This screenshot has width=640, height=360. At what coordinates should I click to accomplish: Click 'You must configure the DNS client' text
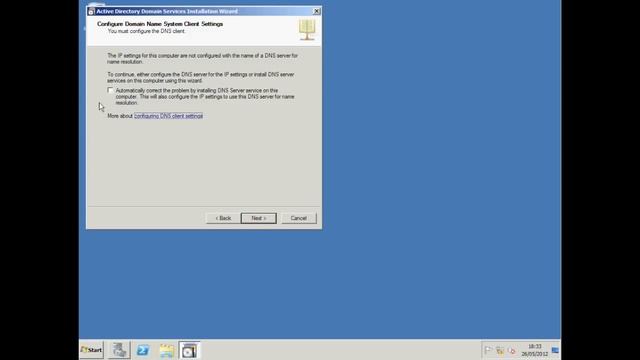(x=146, y=31)
